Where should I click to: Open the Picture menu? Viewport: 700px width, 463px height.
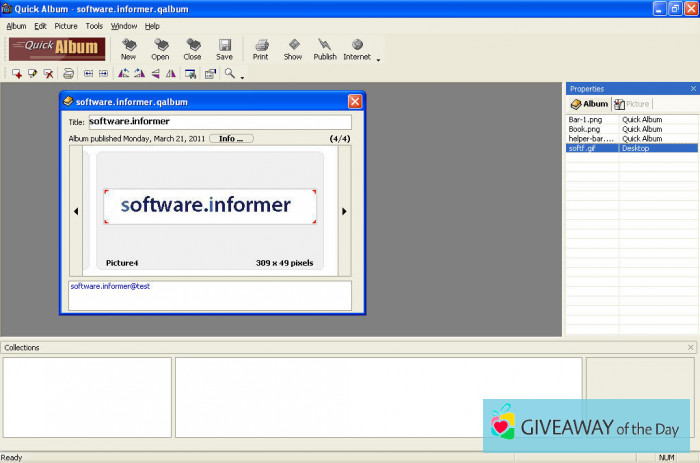coord(66,26)
